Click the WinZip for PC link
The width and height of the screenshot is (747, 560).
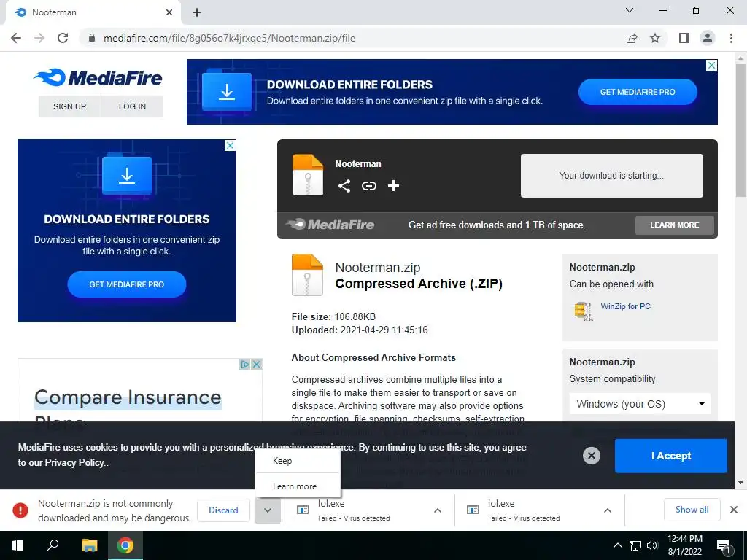tap(625, 306)
